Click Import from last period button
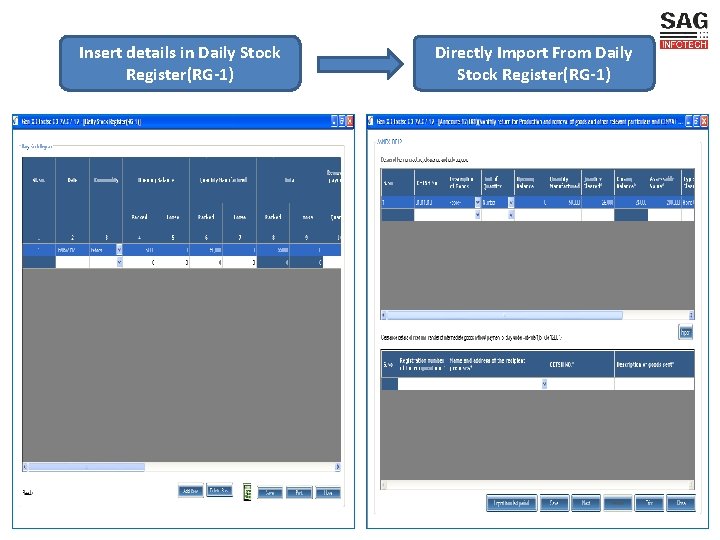 pos(511,503)
